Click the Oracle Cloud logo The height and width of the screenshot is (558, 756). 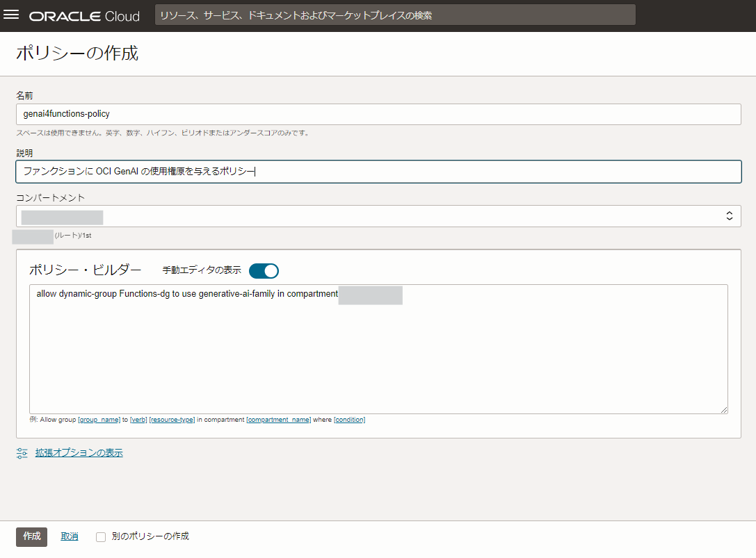pos(84,16)
